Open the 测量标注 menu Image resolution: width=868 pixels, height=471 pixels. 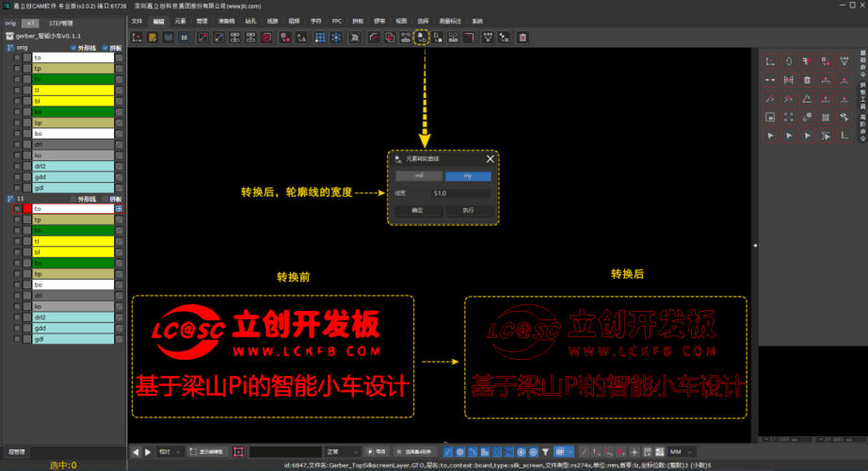click(x=450, y=21)
